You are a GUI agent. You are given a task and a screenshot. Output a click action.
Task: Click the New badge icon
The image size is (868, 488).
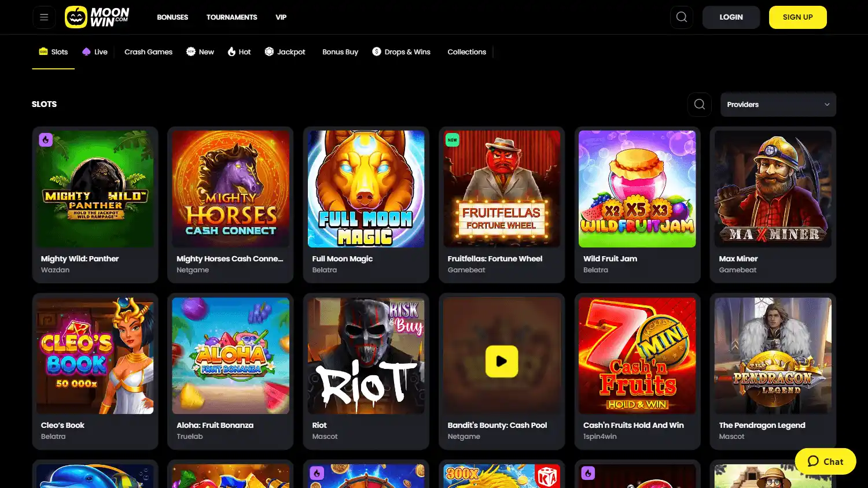191,51
